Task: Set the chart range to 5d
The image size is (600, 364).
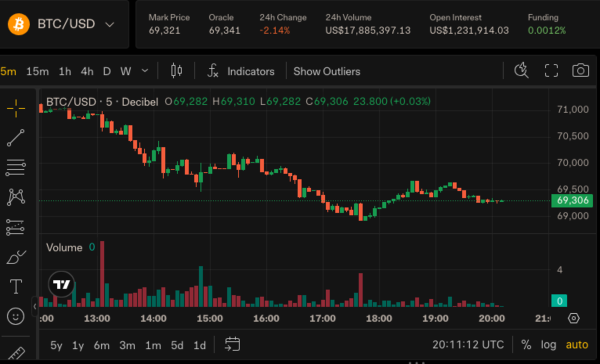Action: tap(177, 345)
